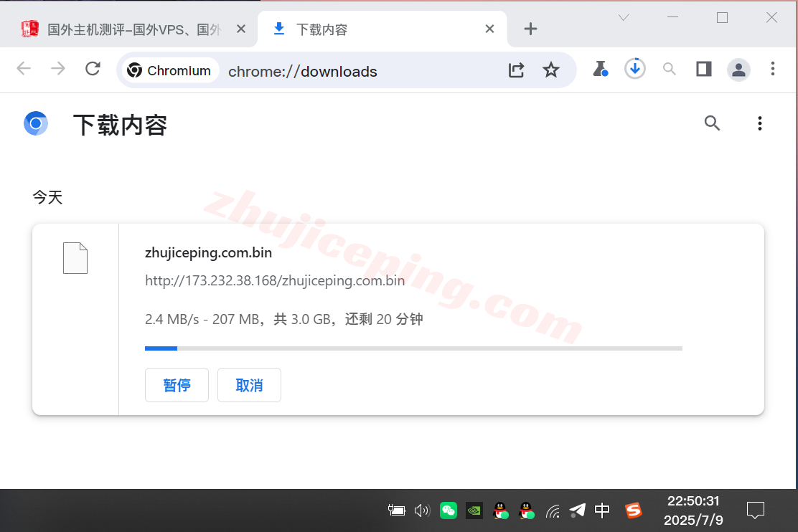Click the toolbar magnifier search icon
This screenshot has width=798, height=532.
pos(670,69)
